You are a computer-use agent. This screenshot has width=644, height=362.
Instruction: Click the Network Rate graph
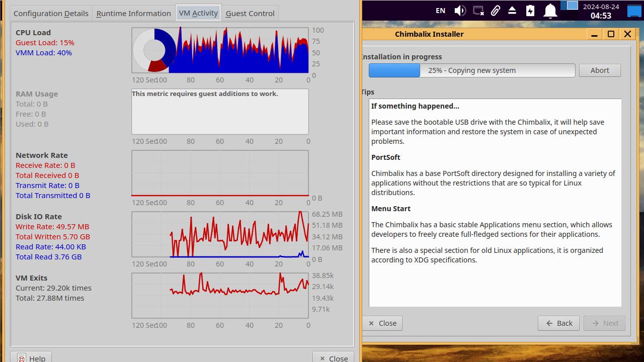[220, 173]
